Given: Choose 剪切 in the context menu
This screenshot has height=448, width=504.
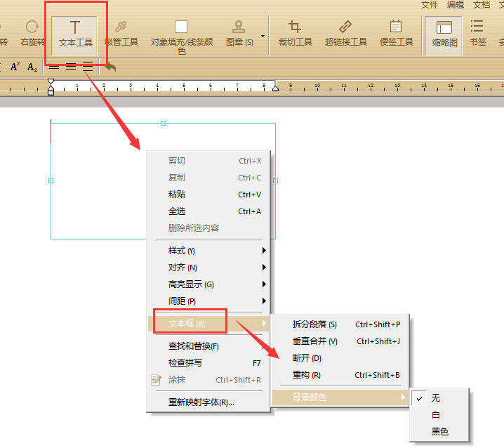Looking at the screenshot, I should [208, 161].
